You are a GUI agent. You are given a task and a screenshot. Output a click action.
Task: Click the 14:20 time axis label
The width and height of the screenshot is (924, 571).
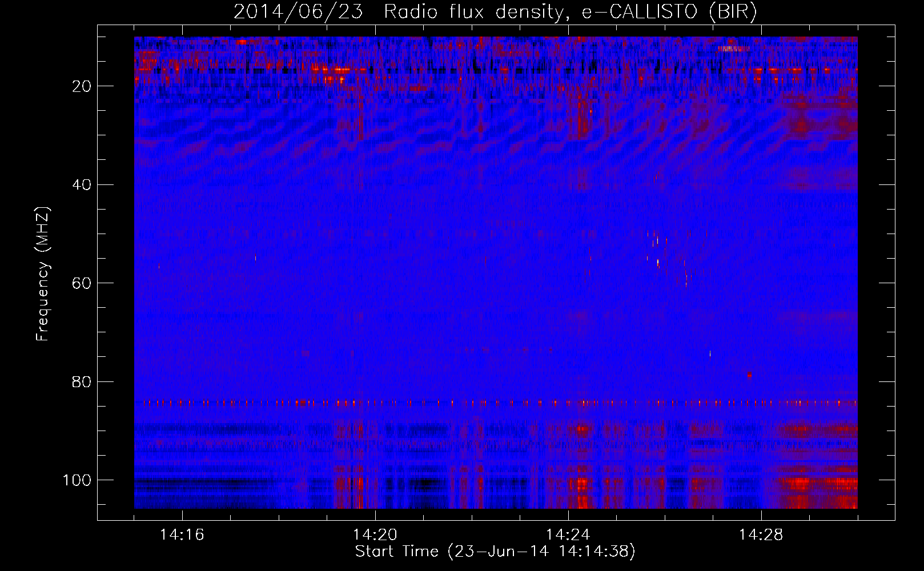[375, 535]
